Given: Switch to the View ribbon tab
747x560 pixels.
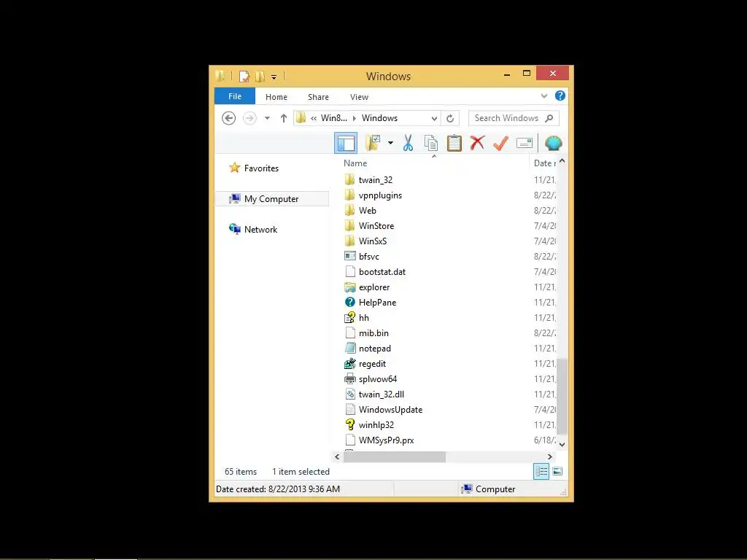Looking at the screenshot, I should pyautogui.click(x=359, y=97).
